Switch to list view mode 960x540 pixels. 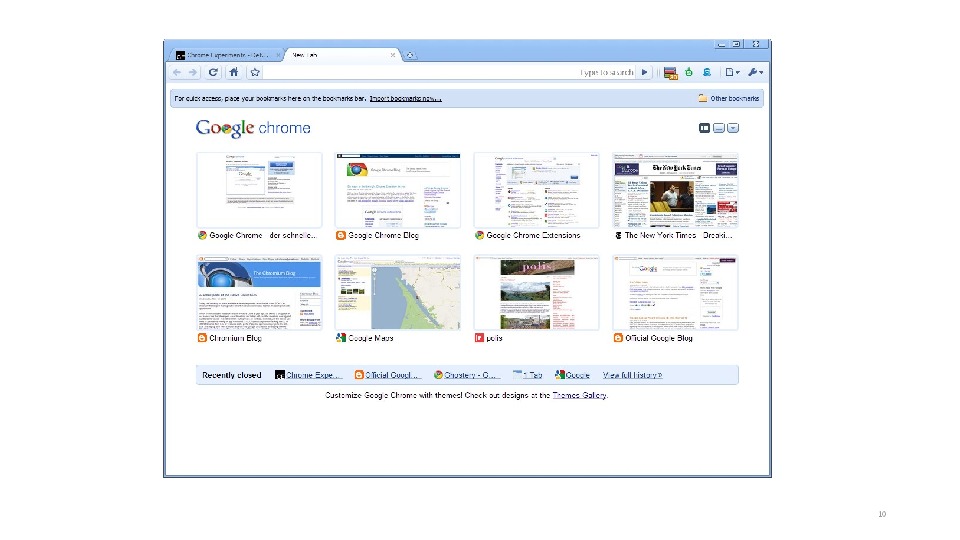point(719,128)
